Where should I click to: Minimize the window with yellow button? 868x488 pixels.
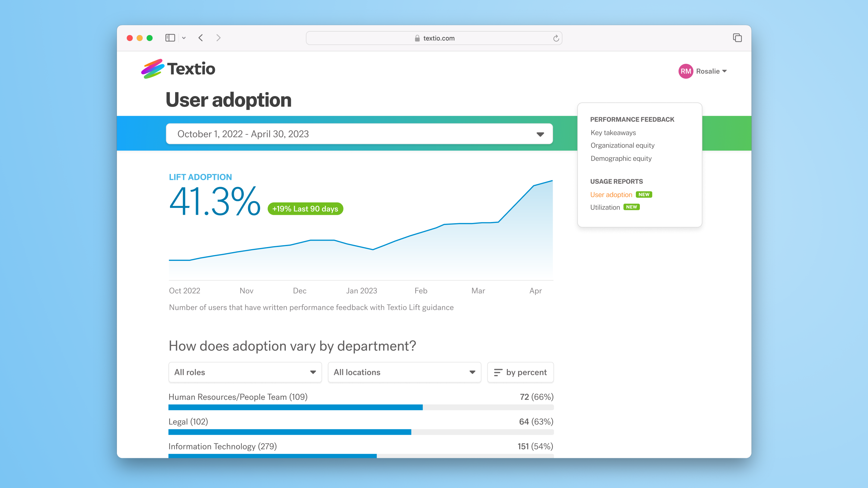click(x=140, y=38)
